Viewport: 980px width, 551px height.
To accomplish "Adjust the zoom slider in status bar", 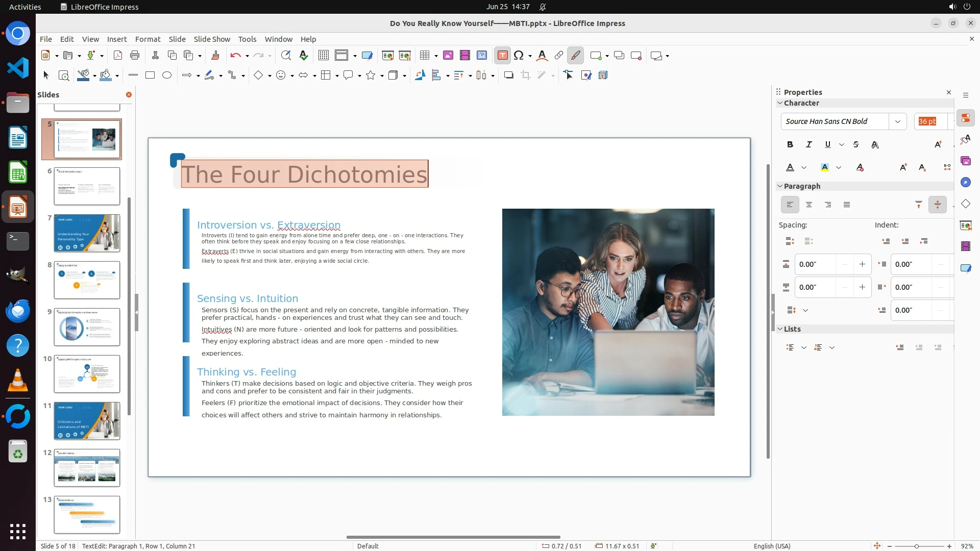I will pyautogui.click(x=917, y=546).
